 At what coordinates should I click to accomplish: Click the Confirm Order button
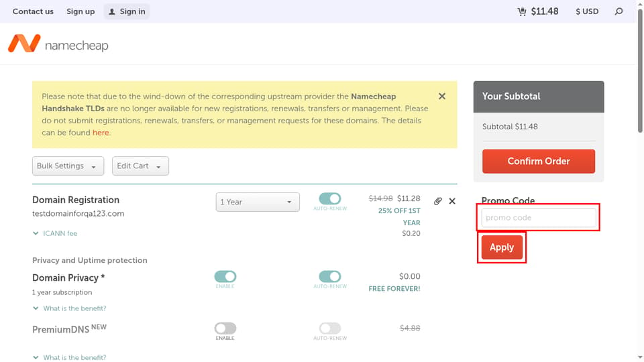click(539, 162)
